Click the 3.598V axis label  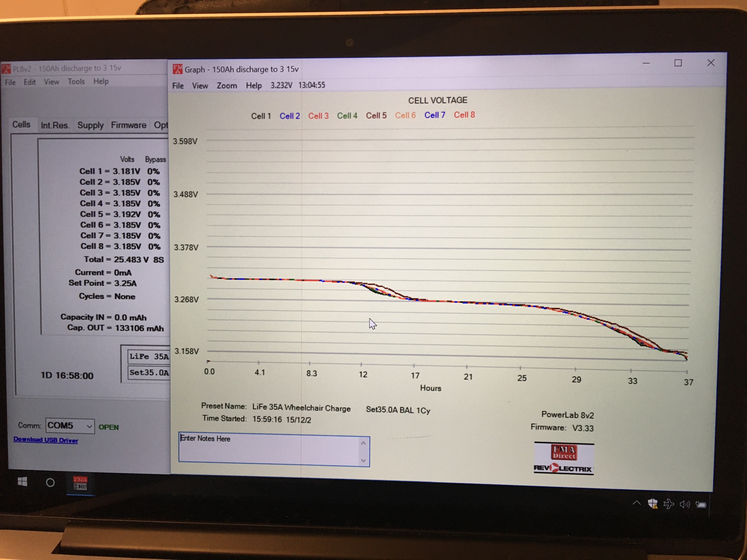(185, 141)
